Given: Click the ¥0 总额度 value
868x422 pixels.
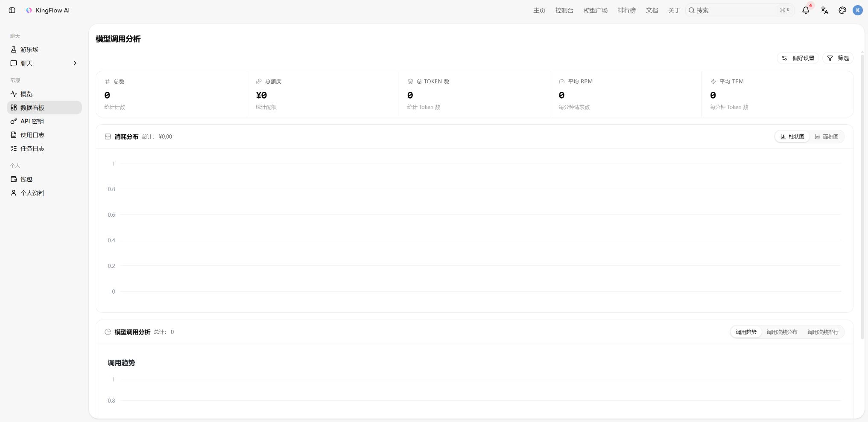Looking at the screenshot, I should click(x=261, y=95).
